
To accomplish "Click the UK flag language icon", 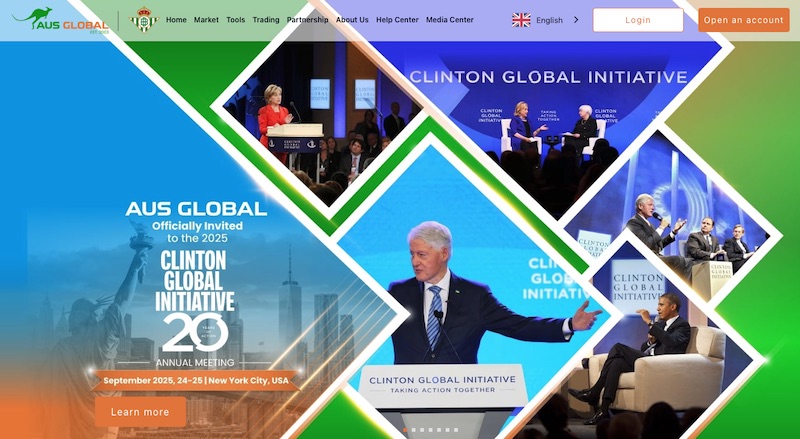I will click(x=521, y=20).
